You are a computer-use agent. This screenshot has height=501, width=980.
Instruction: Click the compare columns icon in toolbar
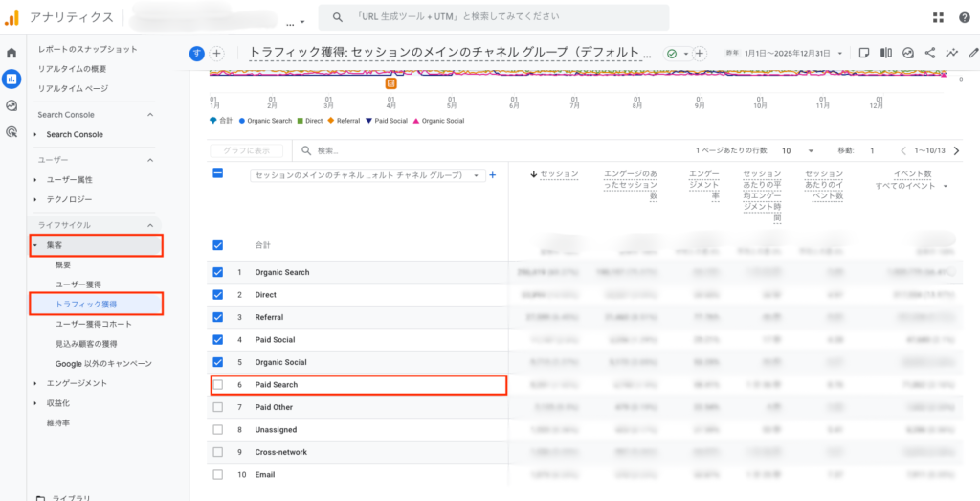[x=885, y=53]
